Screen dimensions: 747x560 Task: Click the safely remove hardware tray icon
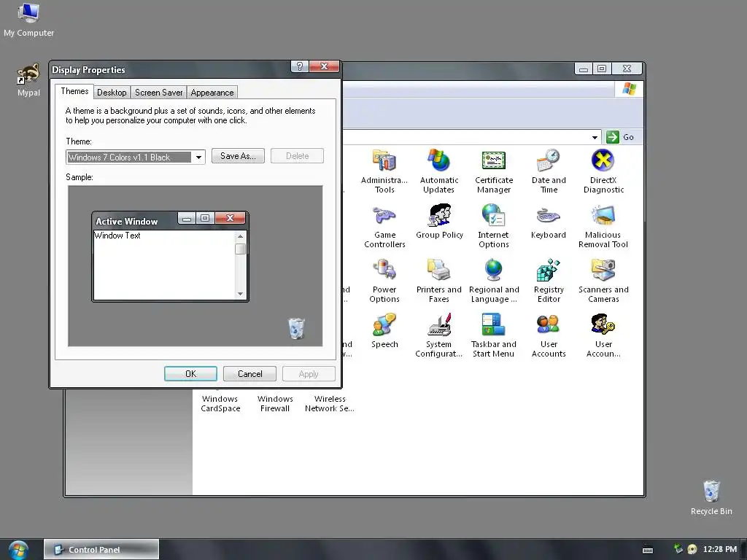click(x=678, y=549)
